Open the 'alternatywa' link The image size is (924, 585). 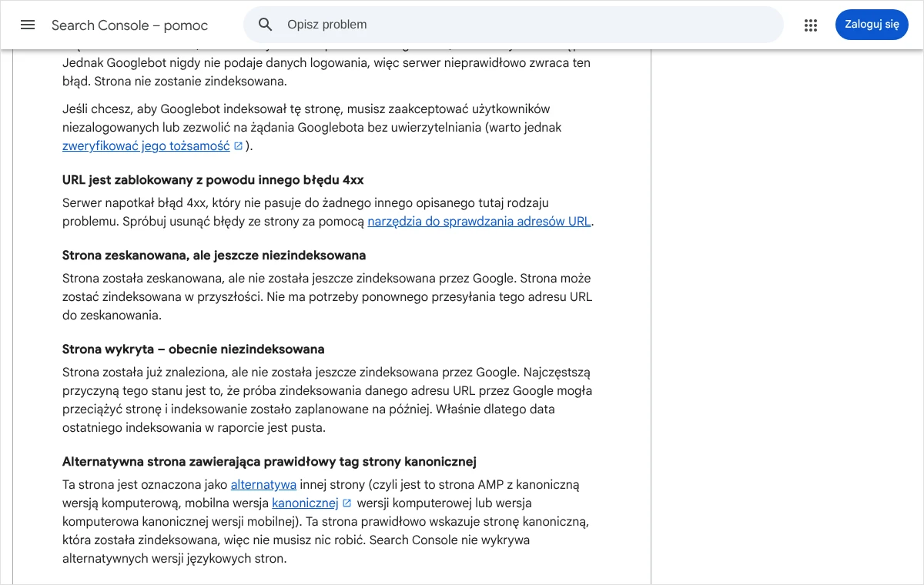[x=263, y=484]
